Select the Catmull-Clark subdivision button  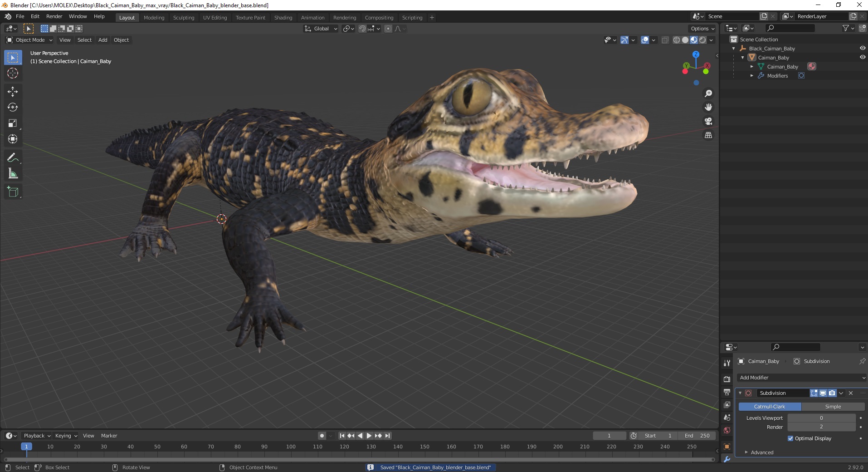[770, 407]
